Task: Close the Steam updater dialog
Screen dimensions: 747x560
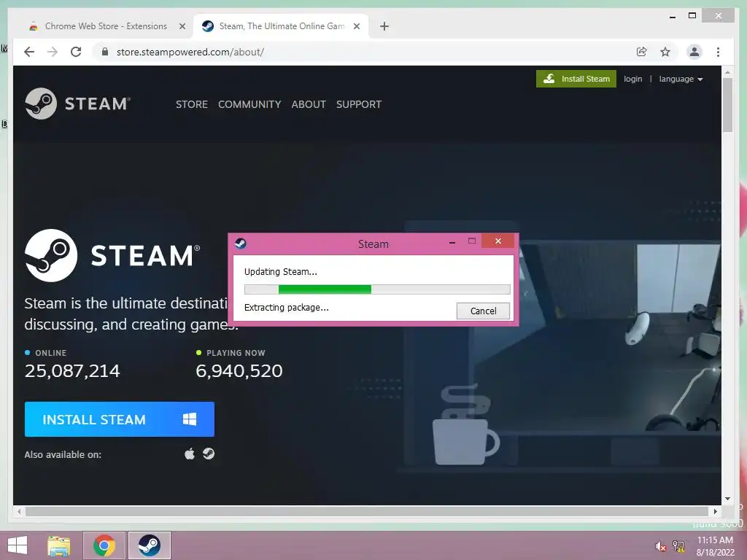Action: [498, 241]
